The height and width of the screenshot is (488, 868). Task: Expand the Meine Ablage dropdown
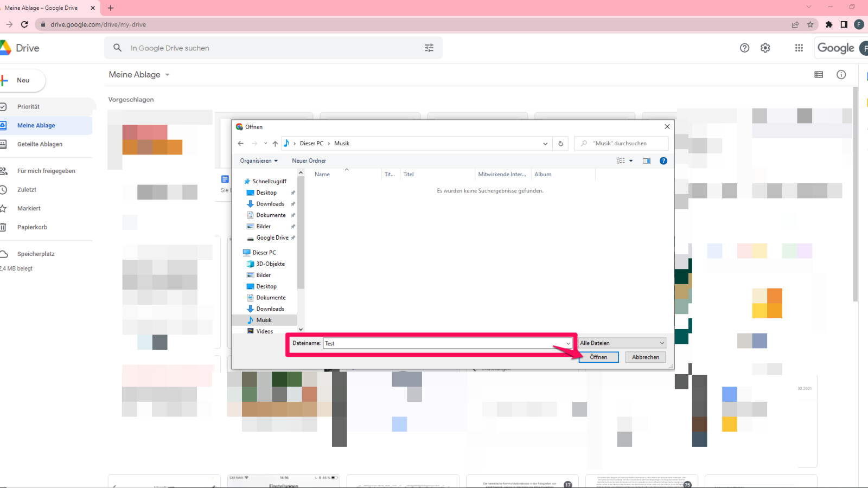pyautogui.click(x=167, y=75)
